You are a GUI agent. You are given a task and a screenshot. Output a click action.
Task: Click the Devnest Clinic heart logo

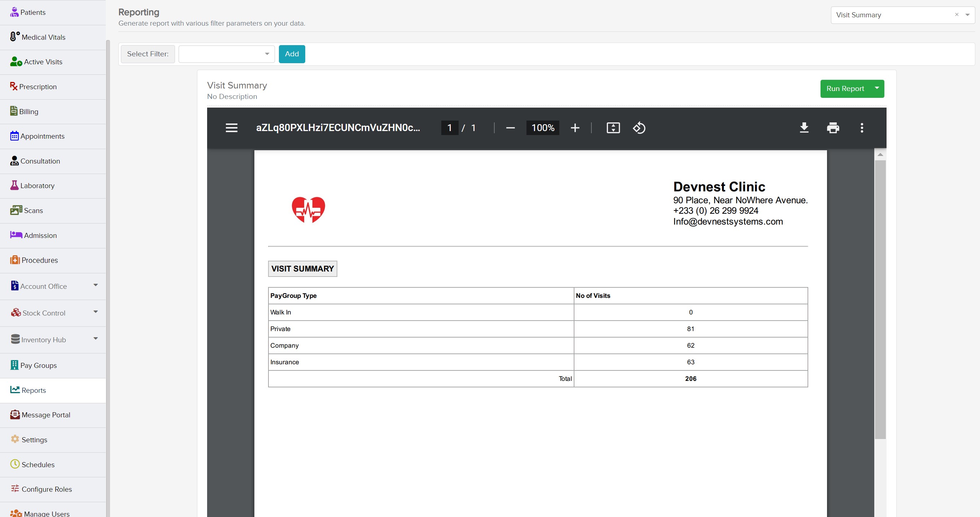tap(308, 209)
